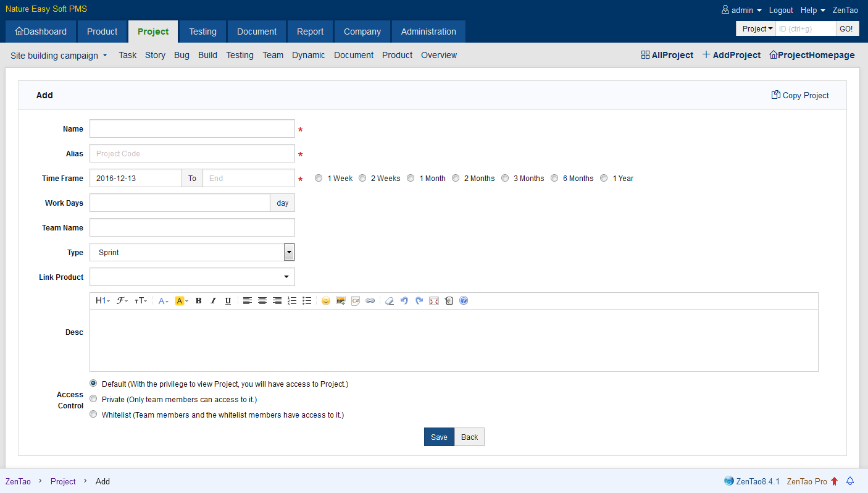868x493 pixels.
Task: Open editor help via the question mark icon
Action: [464, 301]
